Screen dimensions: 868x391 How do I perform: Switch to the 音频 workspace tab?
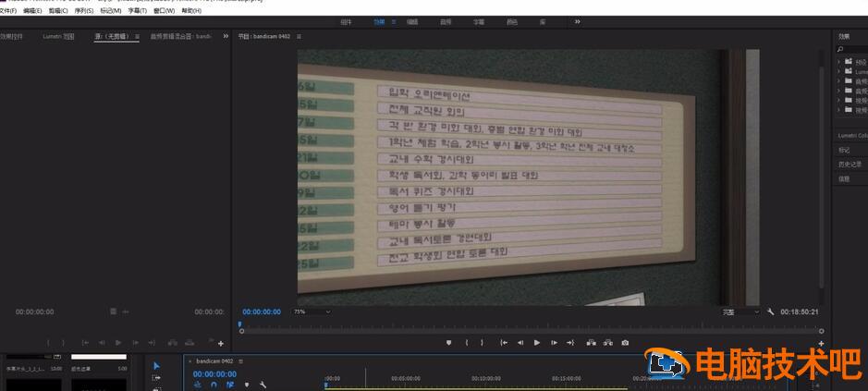tap(446, 21)
